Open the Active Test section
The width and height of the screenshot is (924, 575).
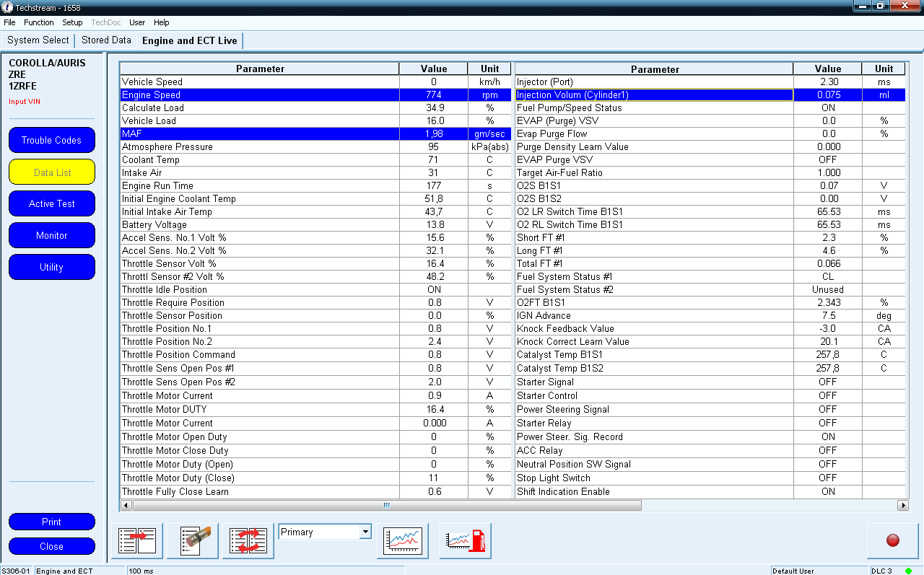[x=51, y=203]
